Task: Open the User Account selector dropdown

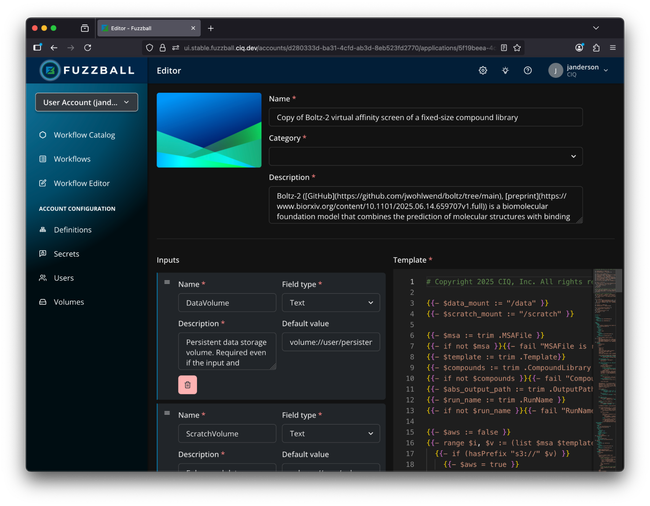Action: pos(86,102)
